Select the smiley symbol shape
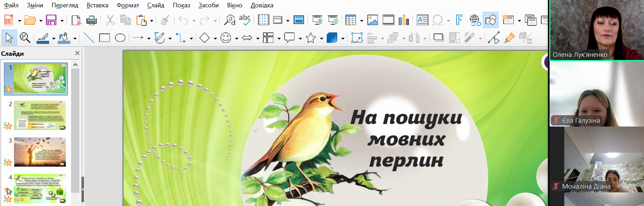Viewport: 644px width, 206px height. point(226,38)
